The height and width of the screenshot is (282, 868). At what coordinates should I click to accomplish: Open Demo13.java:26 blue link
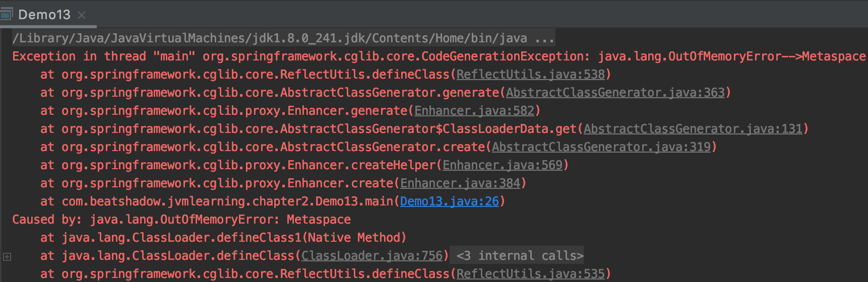click(449, 201)
